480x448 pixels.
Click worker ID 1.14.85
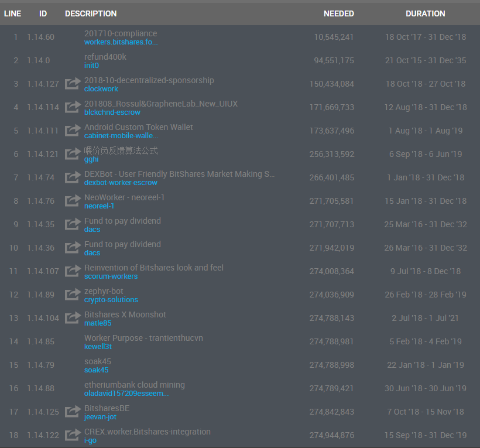pos(41,341)
